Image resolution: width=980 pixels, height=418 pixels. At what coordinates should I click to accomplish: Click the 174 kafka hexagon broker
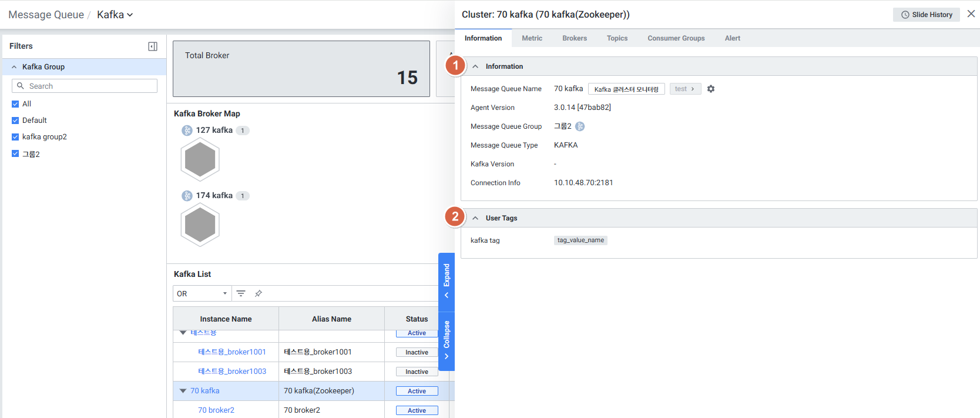coord(200,225)
